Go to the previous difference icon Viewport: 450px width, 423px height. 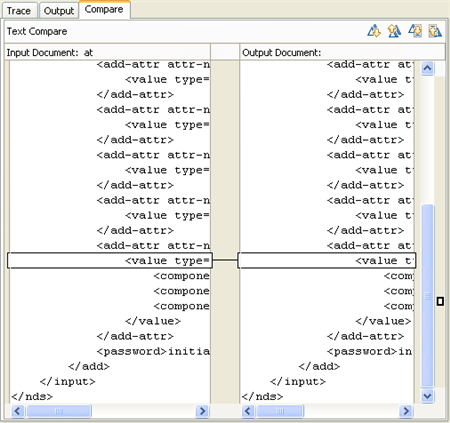pos(394,31)
